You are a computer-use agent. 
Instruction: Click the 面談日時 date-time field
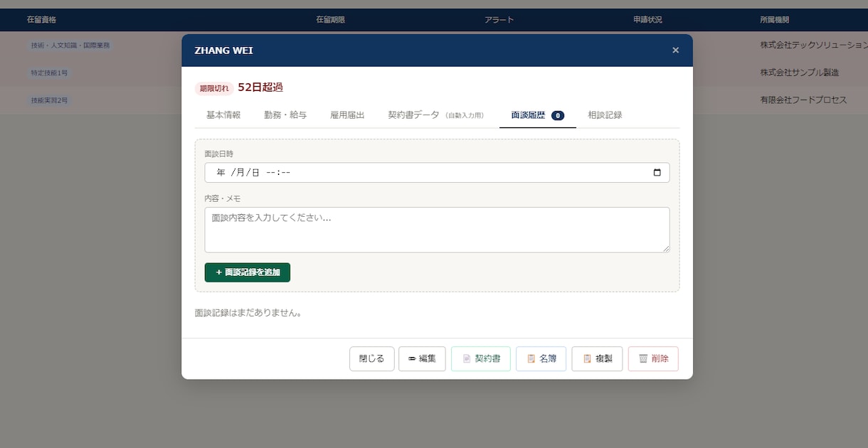click(437, 173)
